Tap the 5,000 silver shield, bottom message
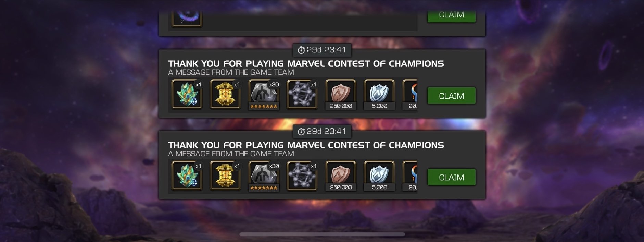Image resolution: width=644 pixels, height=242 pixels. (379, 177)
